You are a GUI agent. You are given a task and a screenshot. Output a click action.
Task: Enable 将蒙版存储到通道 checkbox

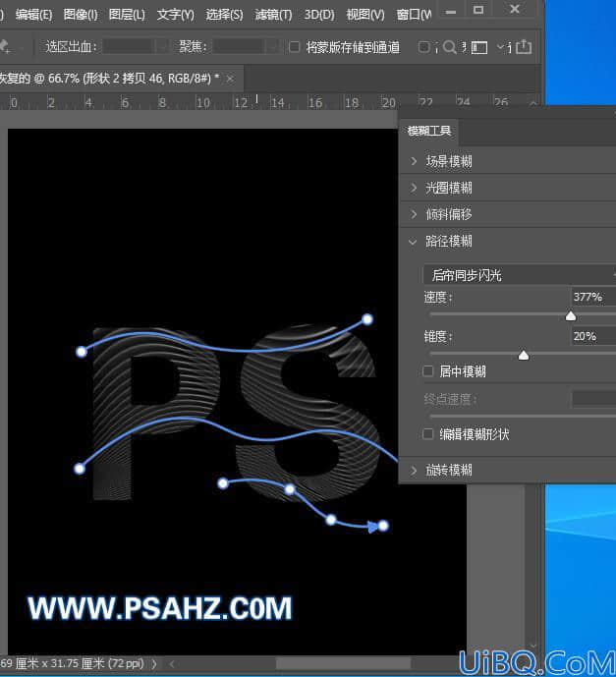[294, 46]
